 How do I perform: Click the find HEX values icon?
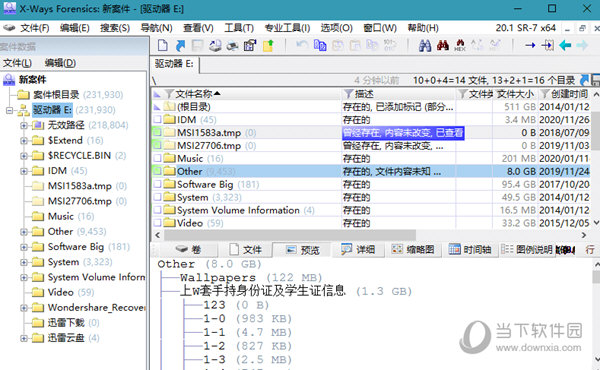point(460,46)
